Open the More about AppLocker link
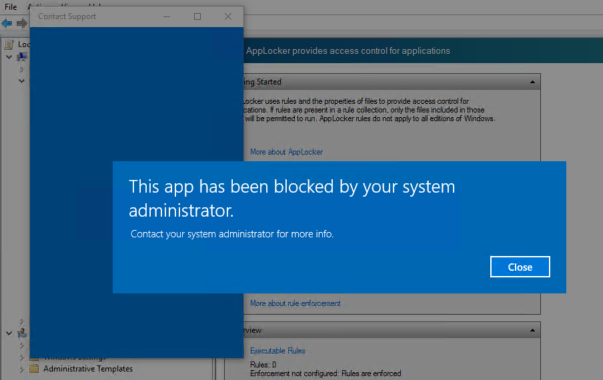 pos(286,152)
